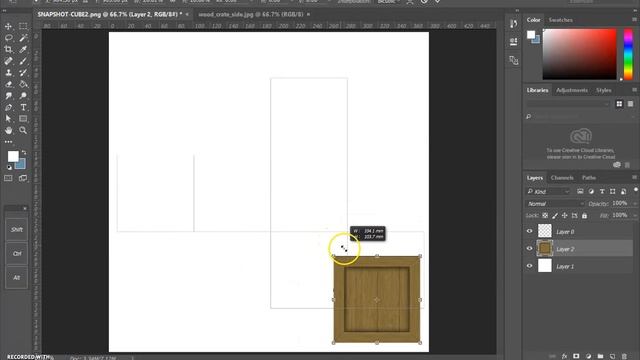Toggle shape layer filter
The image size is (640, 360).
613,191
